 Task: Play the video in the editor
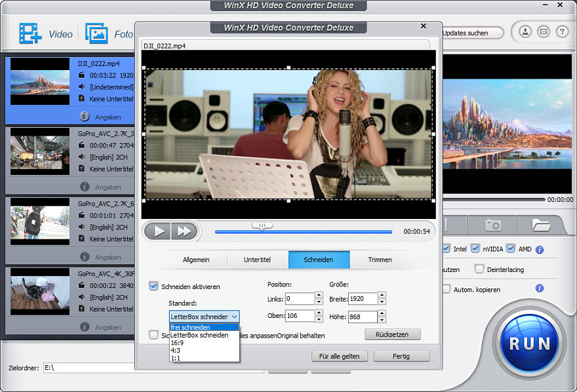(x=158, y=231)
